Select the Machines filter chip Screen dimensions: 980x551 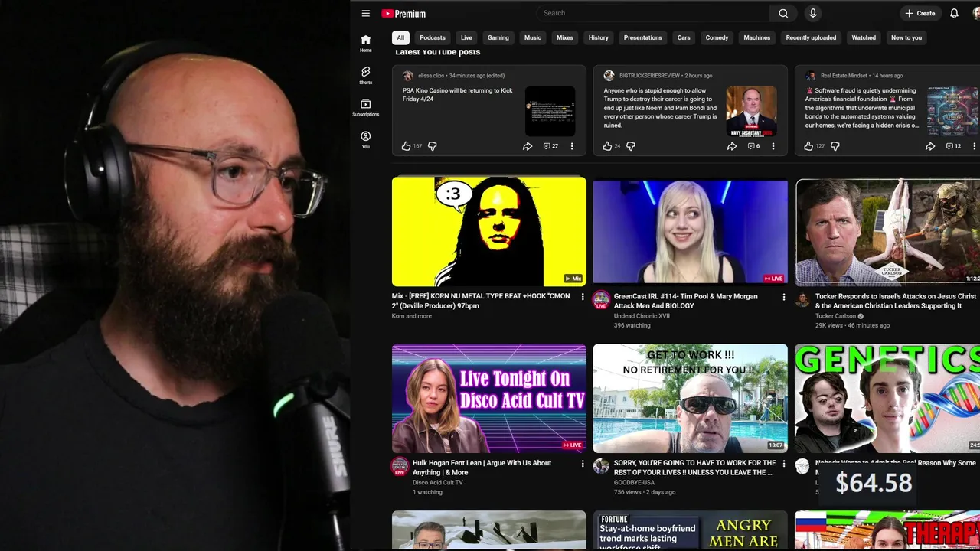point(757,37)
